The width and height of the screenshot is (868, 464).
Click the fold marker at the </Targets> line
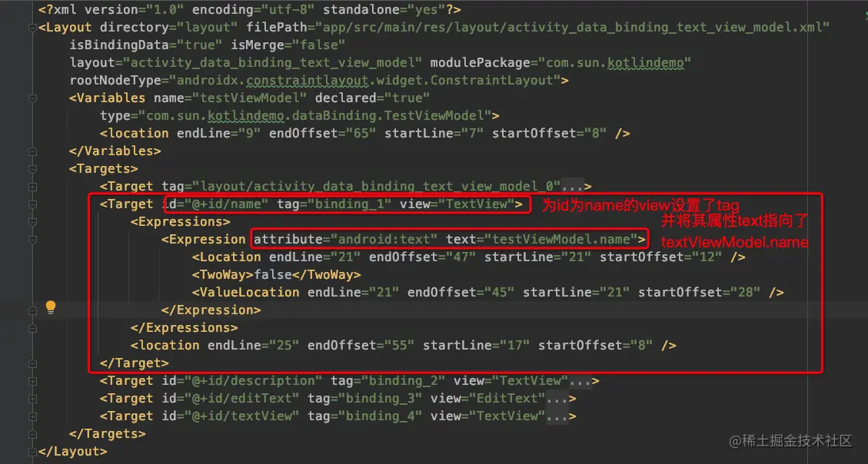pyautogui.click(x=32, y=434)
